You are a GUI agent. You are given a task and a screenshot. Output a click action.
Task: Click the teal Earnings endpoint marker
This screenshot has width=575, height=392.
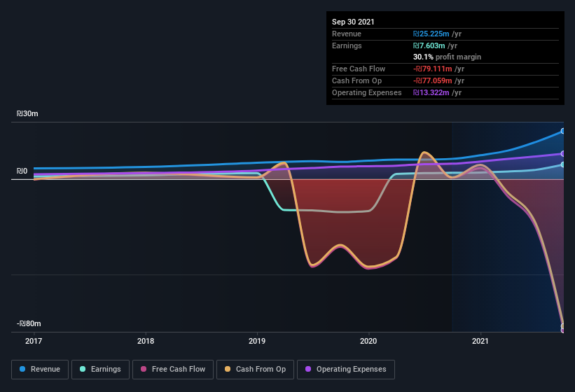(562, 165)
